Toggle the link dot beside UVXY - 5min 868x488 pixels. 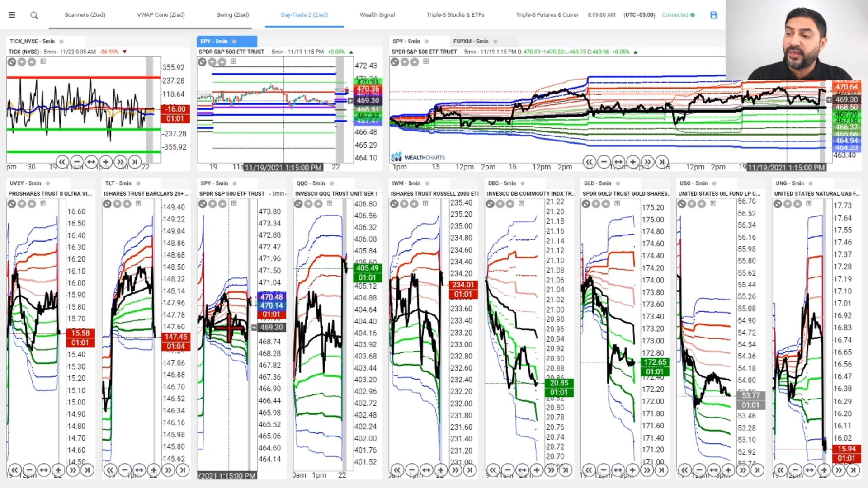[48, 183]
